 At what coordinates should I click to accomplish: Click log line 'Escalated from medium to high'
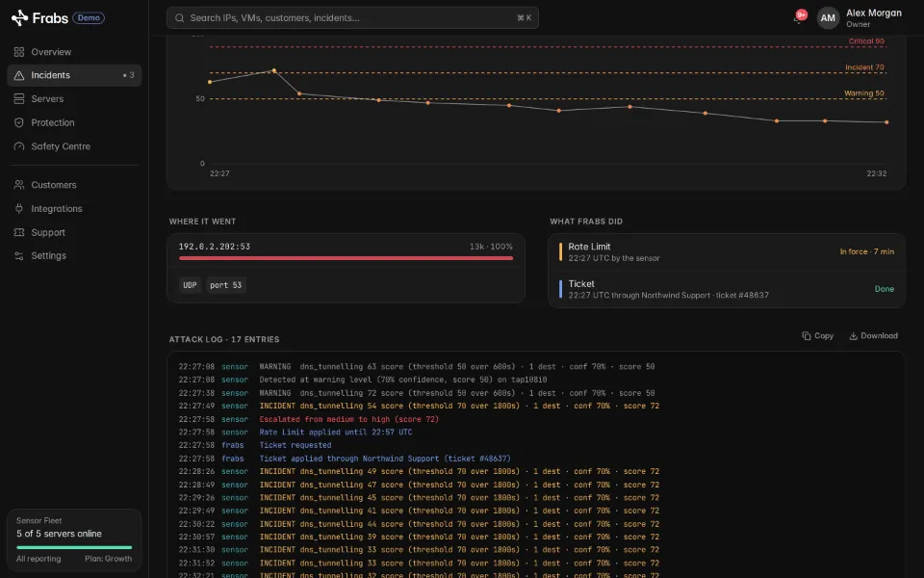coord(348,419)
